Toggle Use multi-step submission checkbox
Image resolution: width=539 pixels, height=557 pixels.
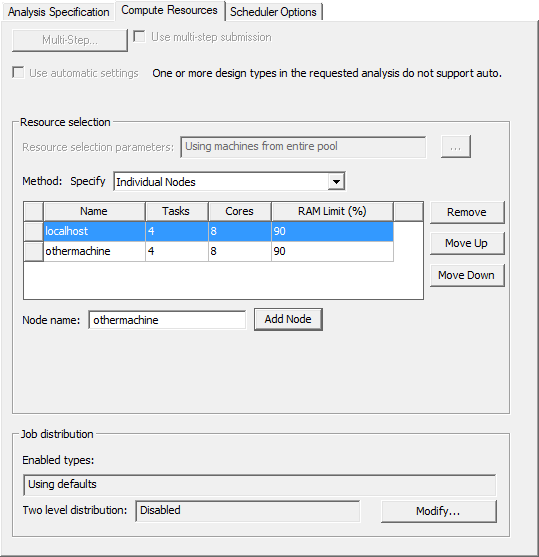tap(139, 37)
